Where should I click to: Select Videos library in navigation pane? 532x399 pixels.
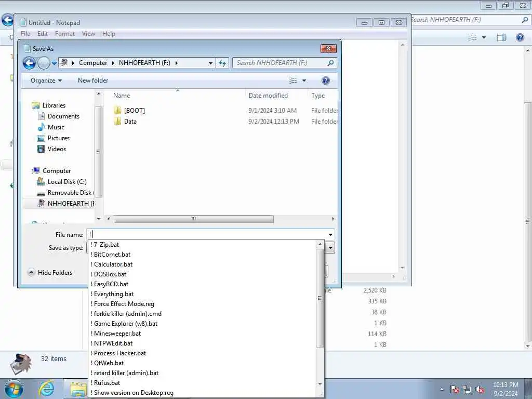pos(57,149)
